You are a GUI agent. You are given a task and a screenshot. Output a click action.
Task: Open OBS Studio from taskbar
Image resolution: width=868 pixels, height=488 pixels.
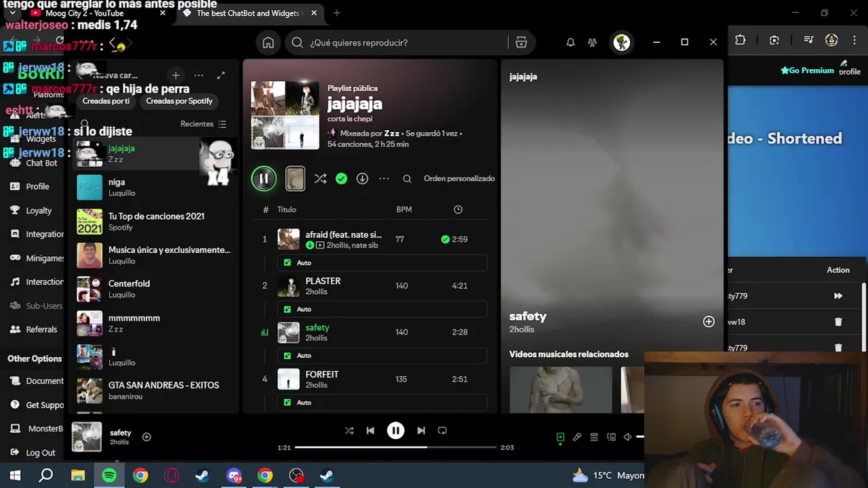pos(296,476)
